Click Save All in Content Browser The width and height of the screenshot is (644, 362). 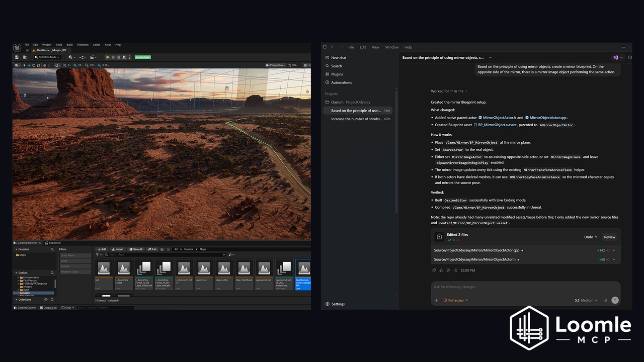[x=135, y=249]
